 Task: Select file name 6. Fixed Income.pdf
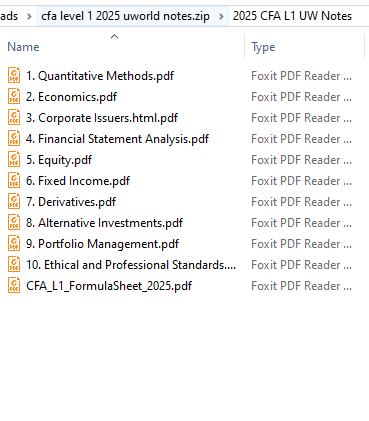[78, 181]
